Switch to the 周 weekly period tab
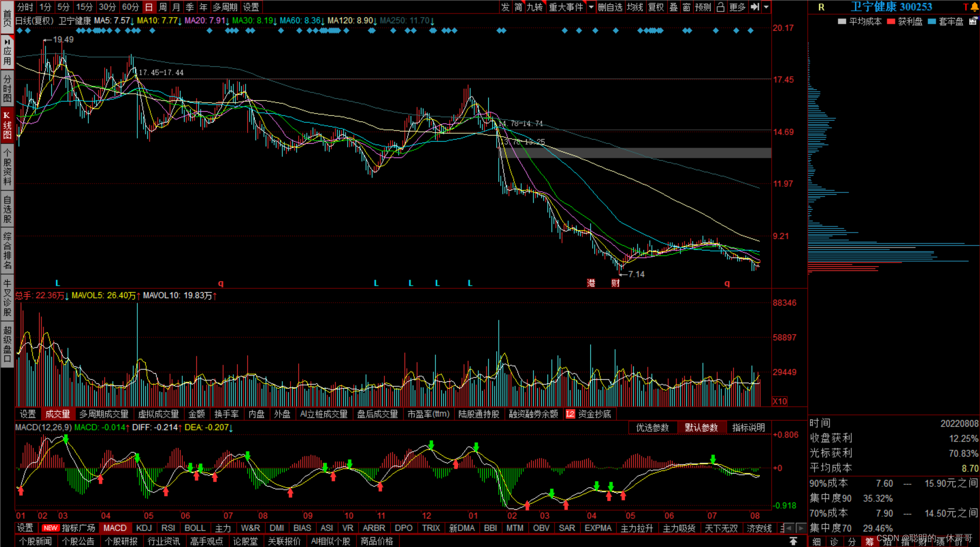This screenshot has width=980, height=547. pyautogui.click(x=162, y=7)
